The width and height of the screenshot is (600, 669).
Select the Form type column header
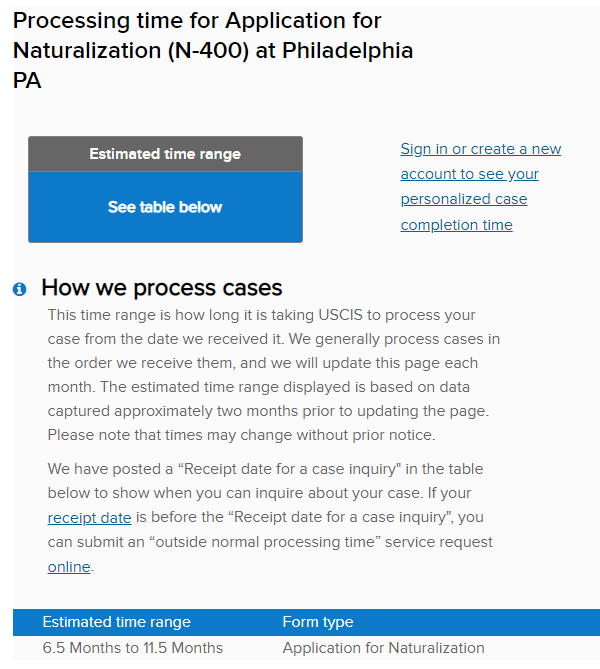[317, 622]
